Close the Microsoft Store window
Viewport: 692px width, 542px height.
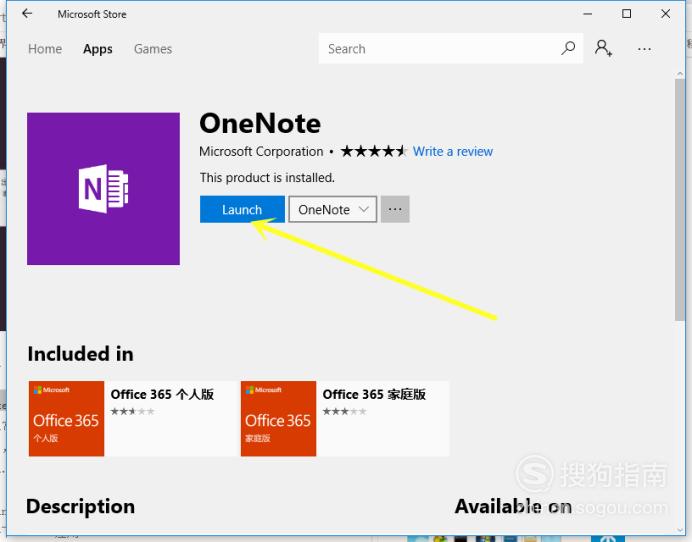click(x=666, y=14)
